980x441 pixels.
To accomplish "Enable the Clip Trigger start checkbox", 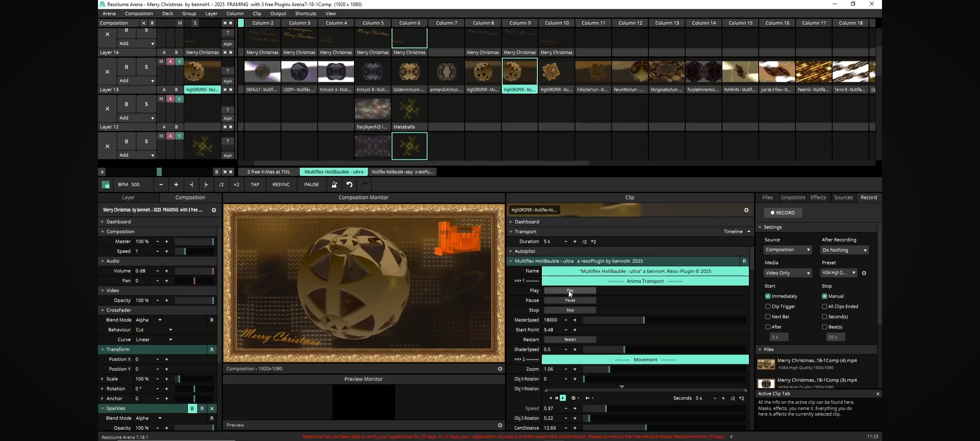I will tap(768, 307).
